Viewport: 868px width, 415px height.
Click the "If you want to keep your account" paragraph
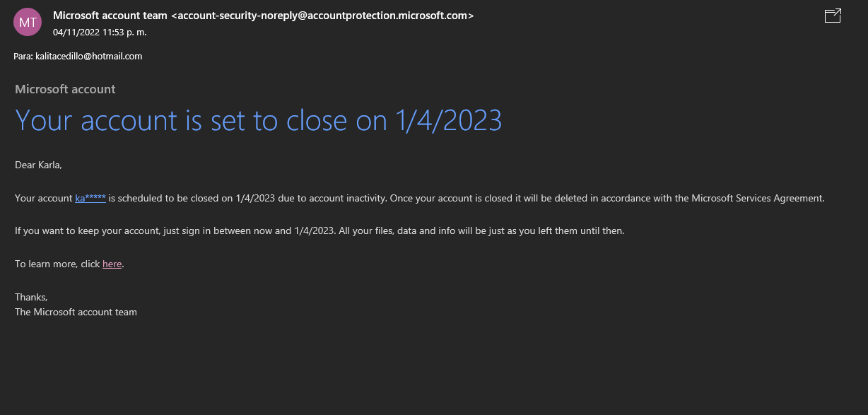[319, 231]
